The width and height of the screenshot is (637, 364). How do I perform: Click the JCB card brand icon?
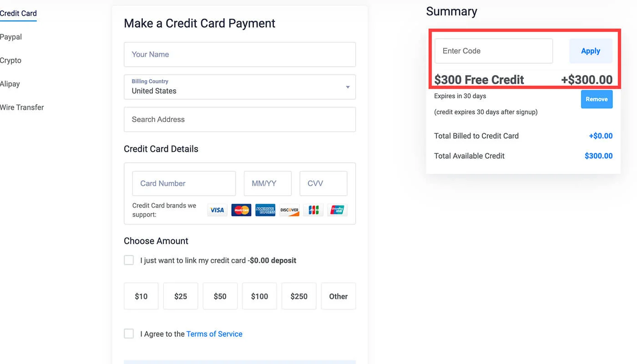pos(313,210)
